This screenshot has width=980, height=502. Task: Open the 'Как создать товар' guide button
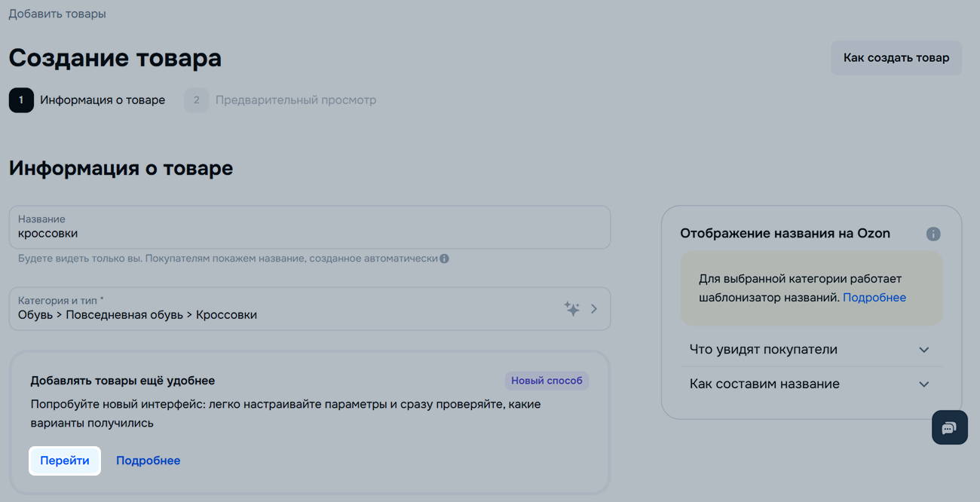click(896, 58)
